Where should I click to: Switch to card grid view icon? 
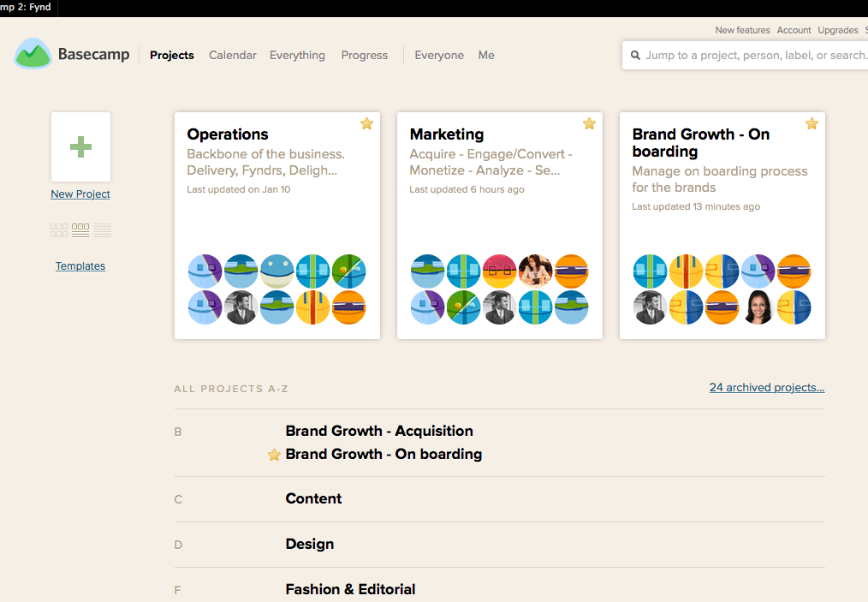[59, 229]
